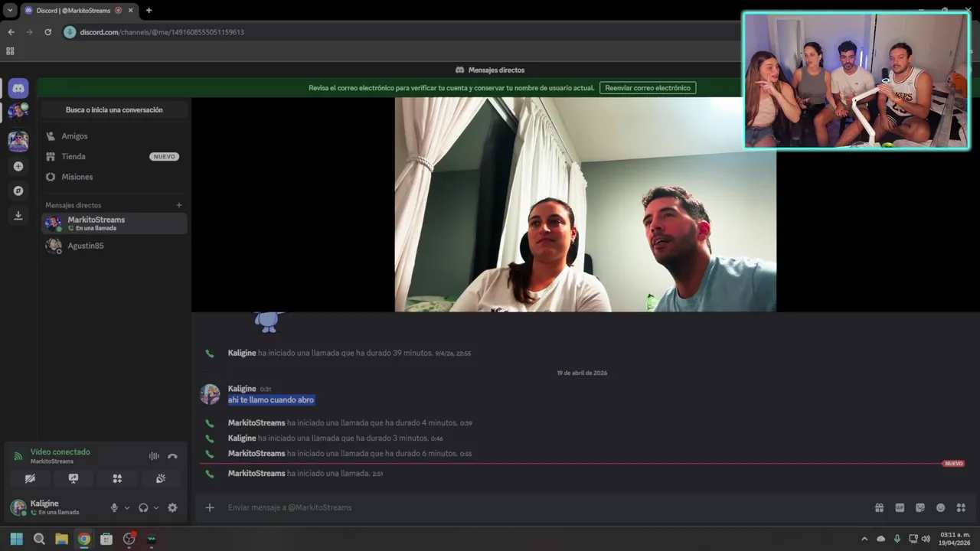
Task: Click the browser address bar
Action: (398, 32)
